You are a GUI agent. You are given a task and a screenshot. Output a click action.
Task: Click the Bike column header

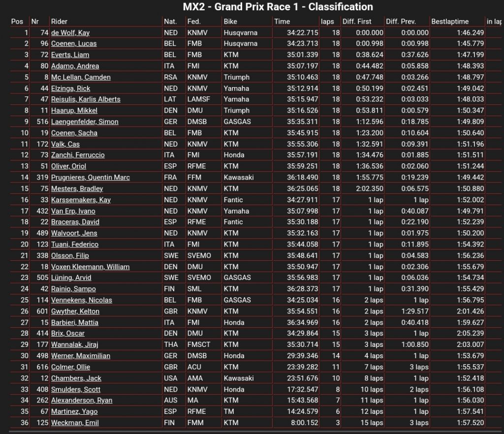coord(230,22)
